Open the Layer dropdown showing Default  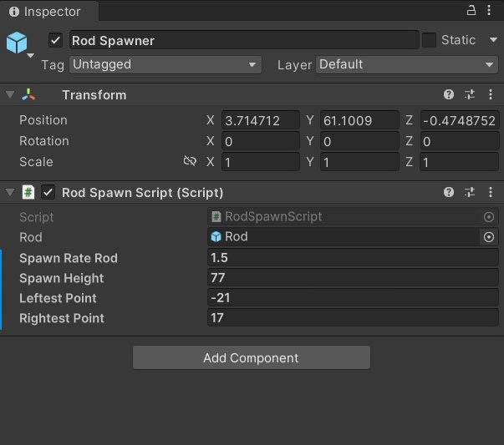coord(407,64)
